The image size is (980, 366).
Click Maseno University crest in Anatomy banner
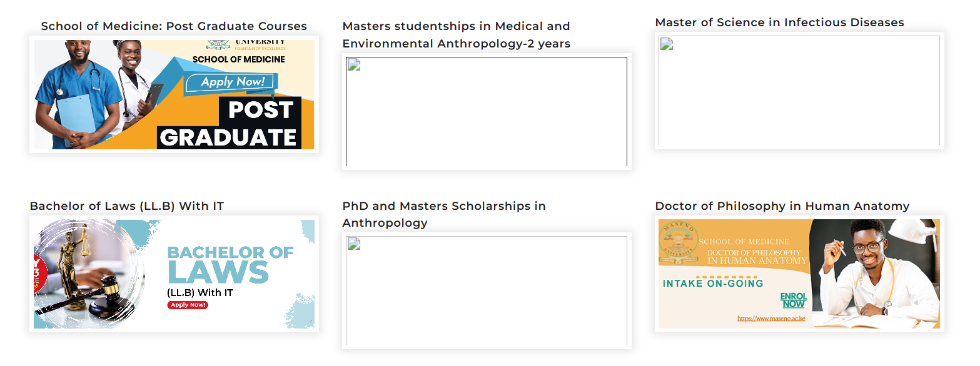(x=678, y=245)
